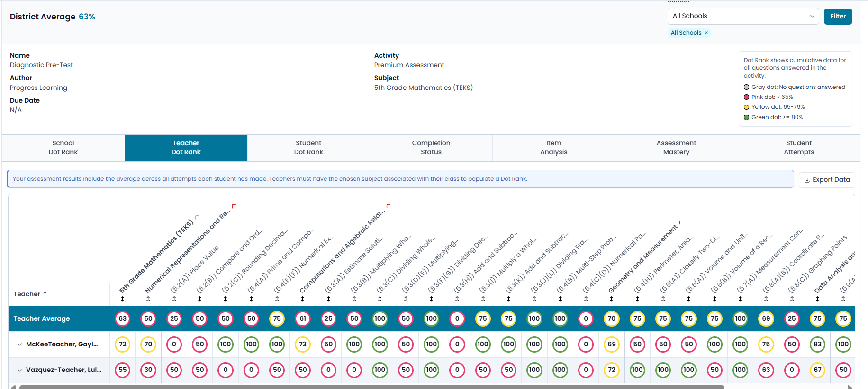Open the Item Analysis tab
868x389 pixels.
[553, 148]
